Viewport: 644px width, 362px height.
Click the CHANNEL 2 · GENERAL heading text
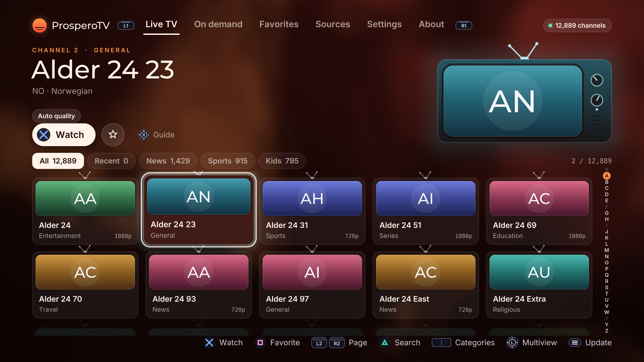tap(81, 50)
